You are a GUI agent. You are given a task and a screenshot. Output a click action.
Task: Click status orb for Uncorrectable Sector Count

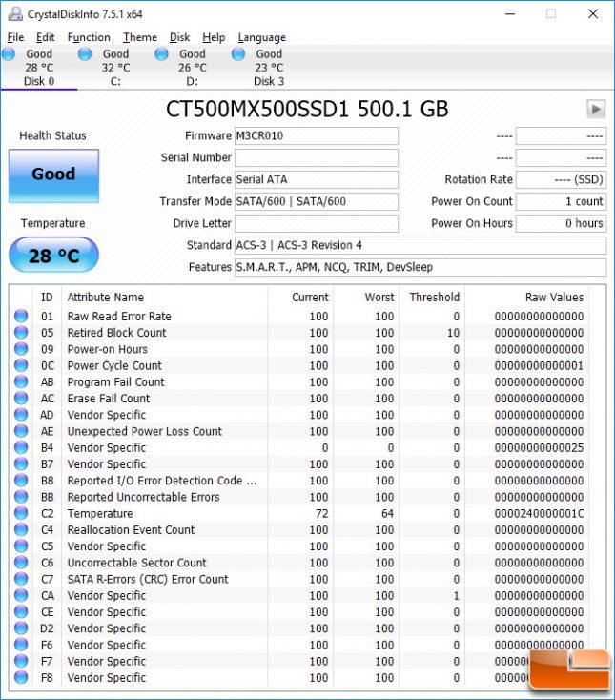[x=21, y=563]
